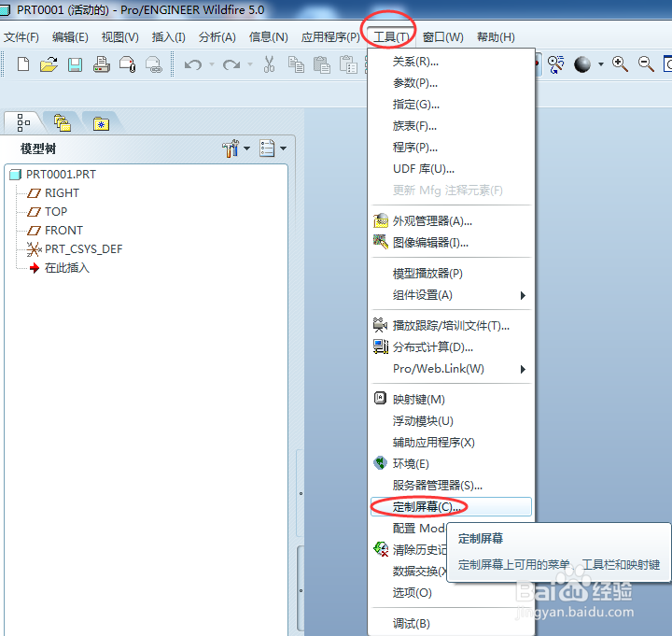Open the 编辑(E) menu
This screenshot has height=636, width=672.
[70, 37]
